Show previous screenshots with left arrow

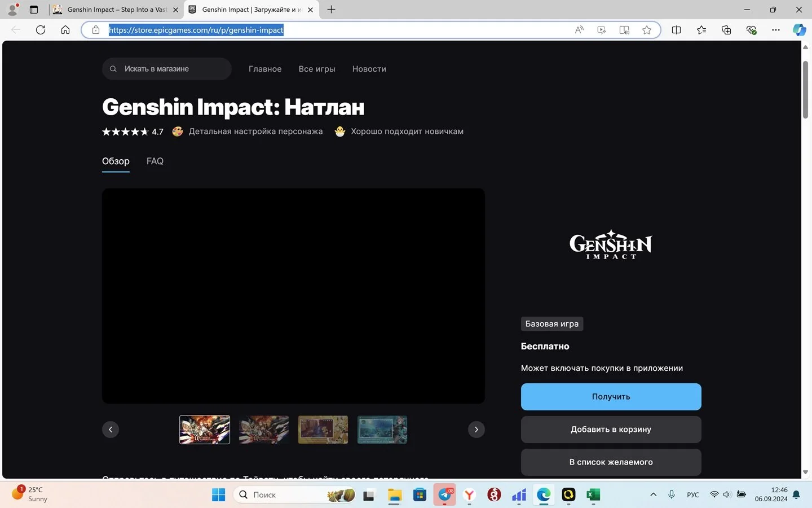tap(111, 430)
